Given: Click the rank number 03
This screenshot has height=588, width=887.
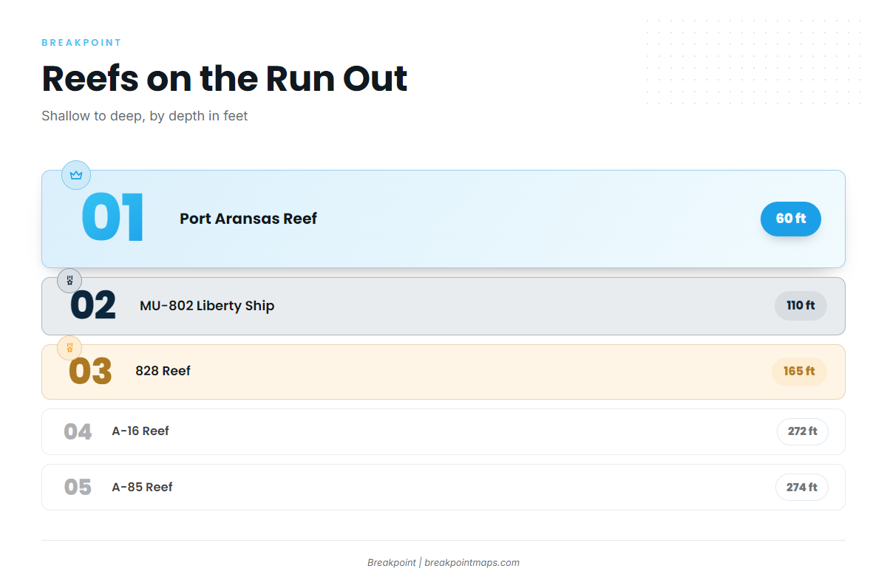Looking at the screenshot, I should [90, 372].
